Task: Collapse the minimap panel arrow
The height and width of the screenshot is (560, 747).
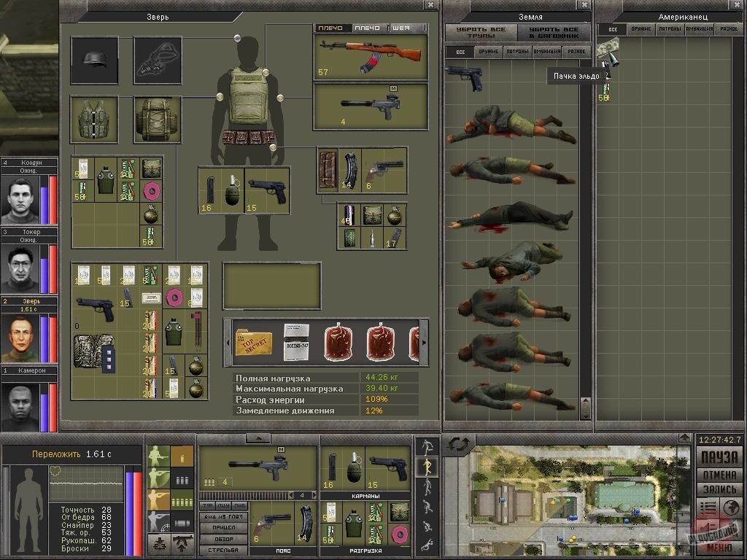Action: pyautogui.click(x=684, y=438)
